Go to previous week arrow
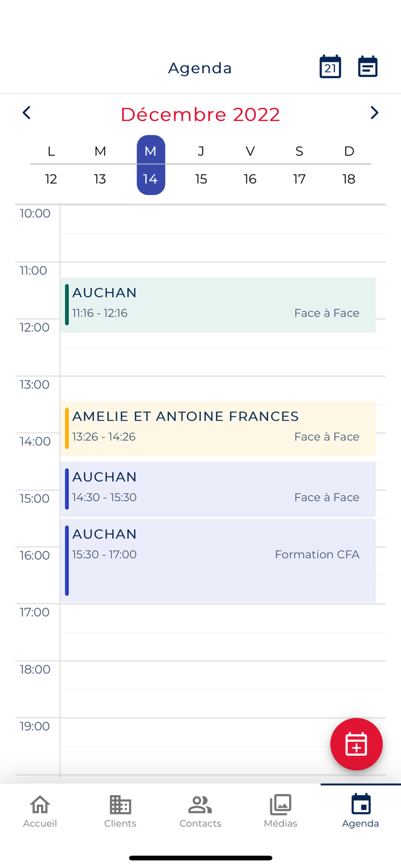The image size is (401, 868). 27,113
